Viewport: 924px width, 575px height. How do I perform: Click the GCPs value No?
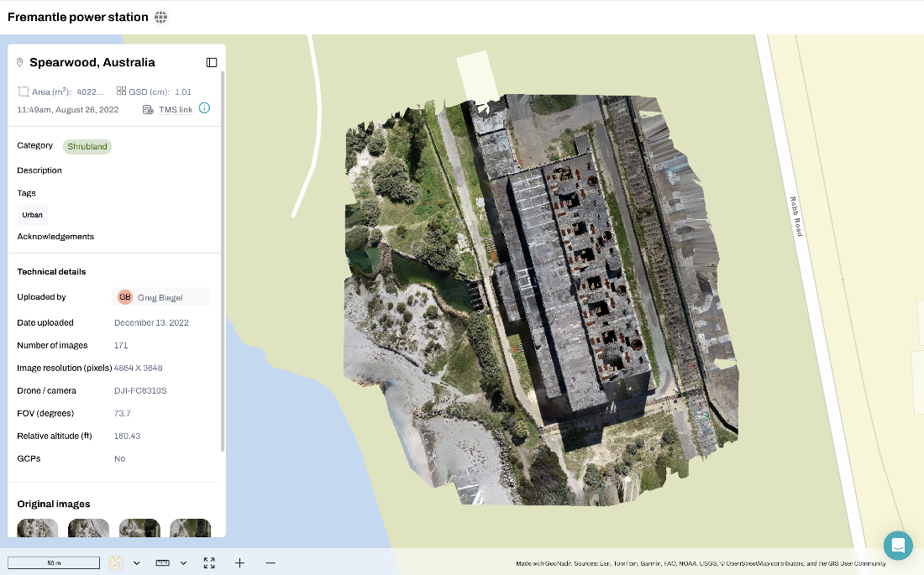coord(119,459)
